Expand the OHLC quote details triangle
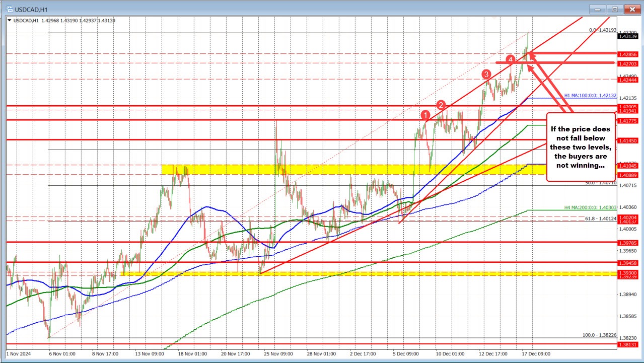Screen dimensions: 644x363 (9, 20)
